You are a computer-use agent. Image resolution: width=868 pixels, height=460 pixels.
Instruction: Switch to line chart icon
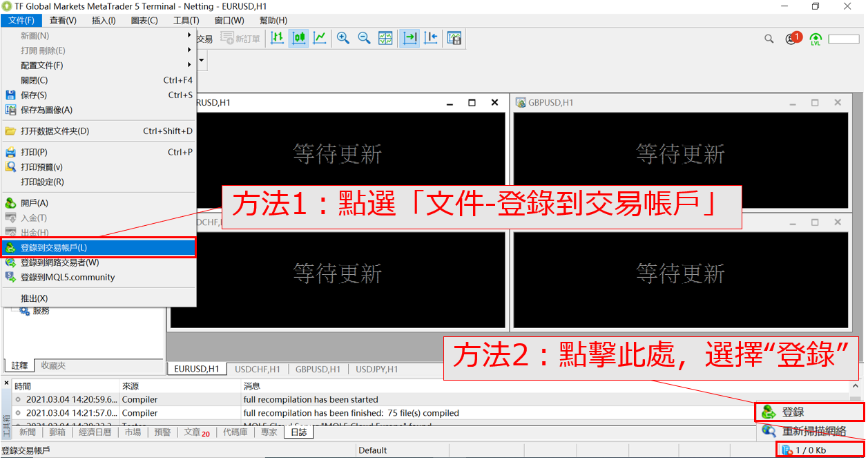coord(320,39)
